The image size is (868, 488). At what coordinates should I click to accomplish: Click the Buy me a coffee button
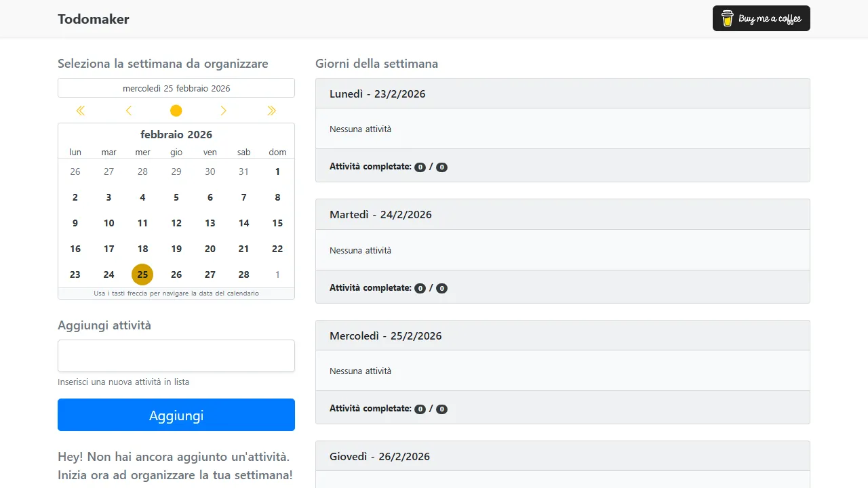coord(761,18)
